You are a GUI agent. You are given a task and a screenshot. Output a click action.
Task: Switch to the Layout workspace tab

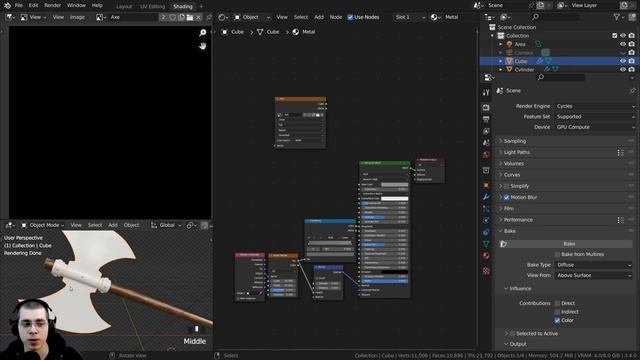pos(124,7)
